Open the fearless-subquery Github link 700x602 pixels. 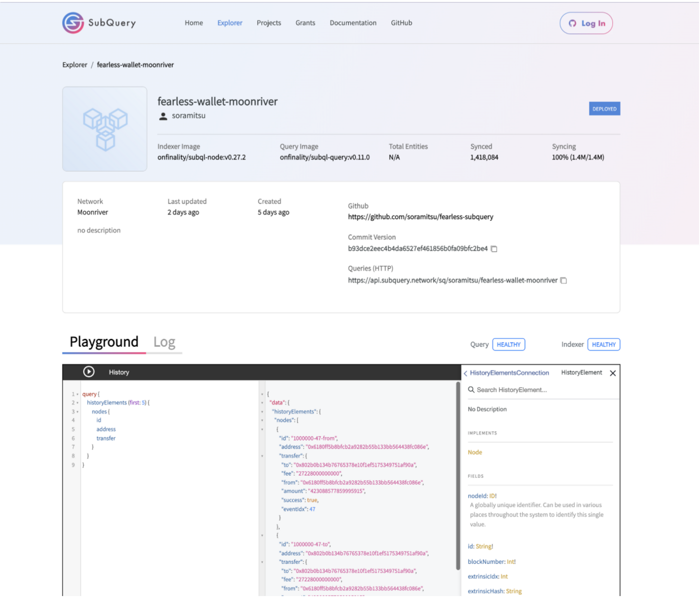coord(420,217)
